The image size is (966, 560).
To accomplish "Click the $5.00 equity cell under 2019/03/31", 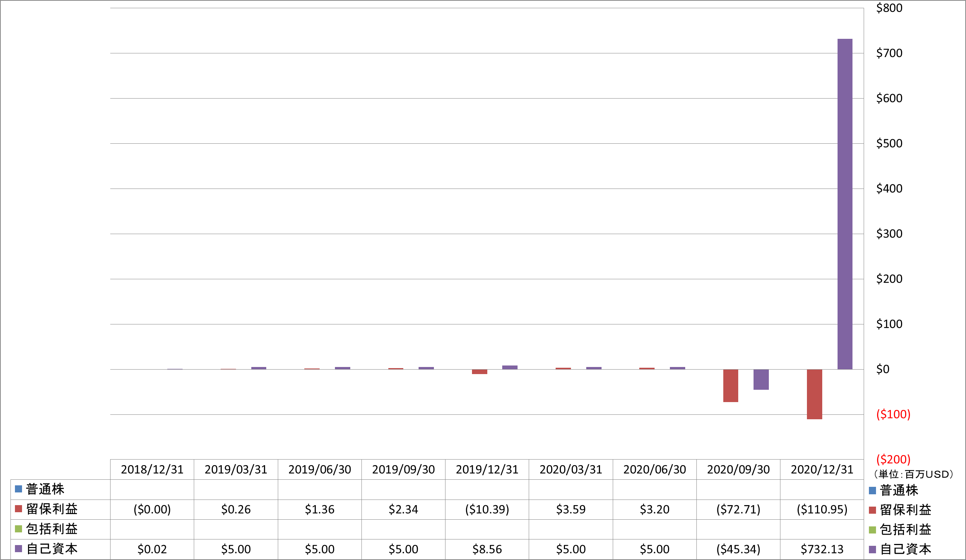I will click(236, 549).
